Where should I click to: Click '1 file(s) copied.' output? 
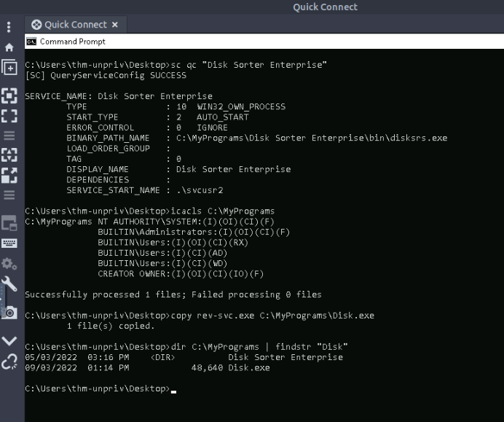(111, 326)
